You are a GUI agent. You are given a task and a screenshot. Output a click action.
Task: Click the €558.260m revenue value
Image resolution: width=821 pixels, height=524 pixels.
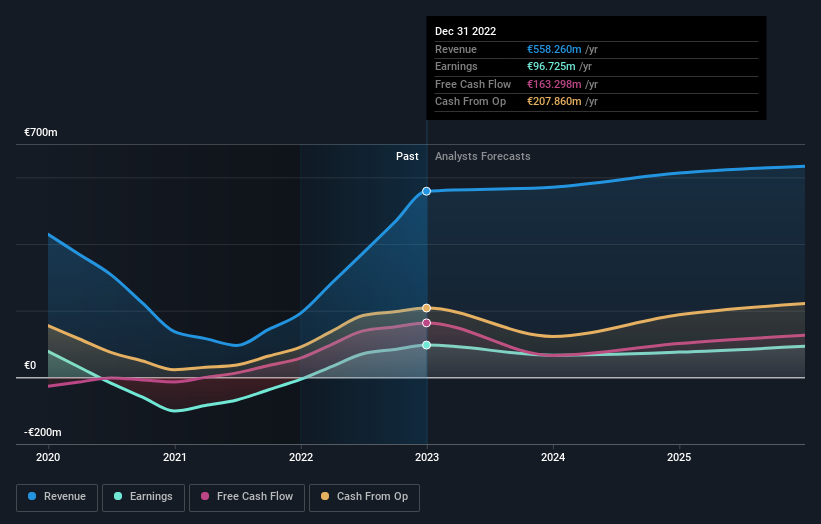point(554,49)
